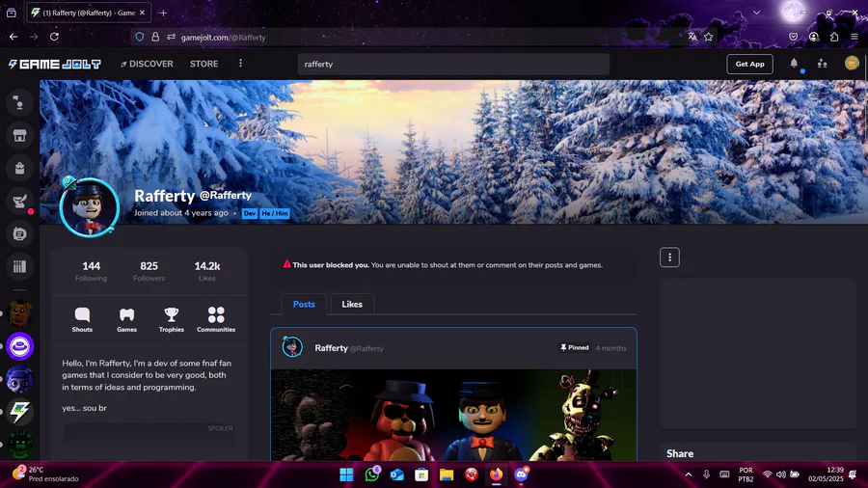Click the post author avatar

pyautogui.click(x=292, y=347)
